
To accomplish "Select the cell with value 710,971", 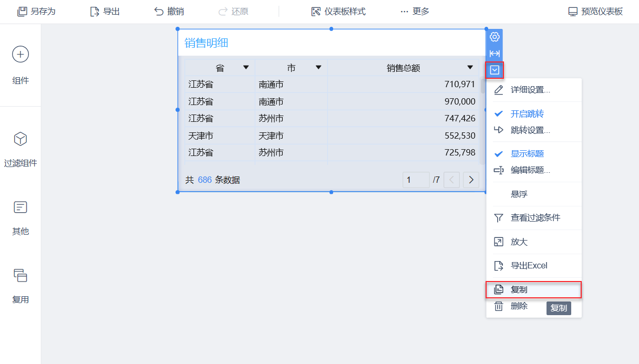I will [404, 84].
